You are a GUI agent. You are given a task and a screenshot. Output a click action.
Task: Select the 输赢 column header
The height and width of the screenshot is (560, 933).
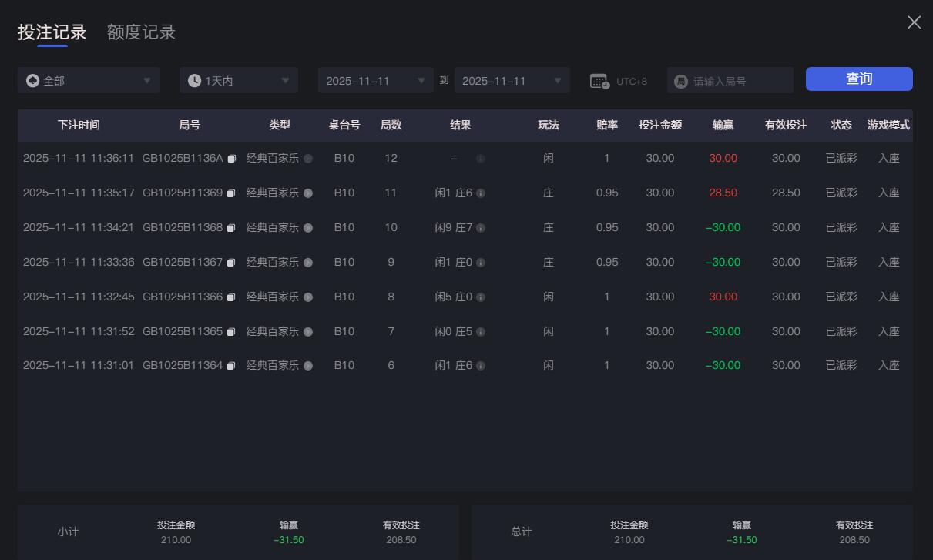click(x=723, y=126)
